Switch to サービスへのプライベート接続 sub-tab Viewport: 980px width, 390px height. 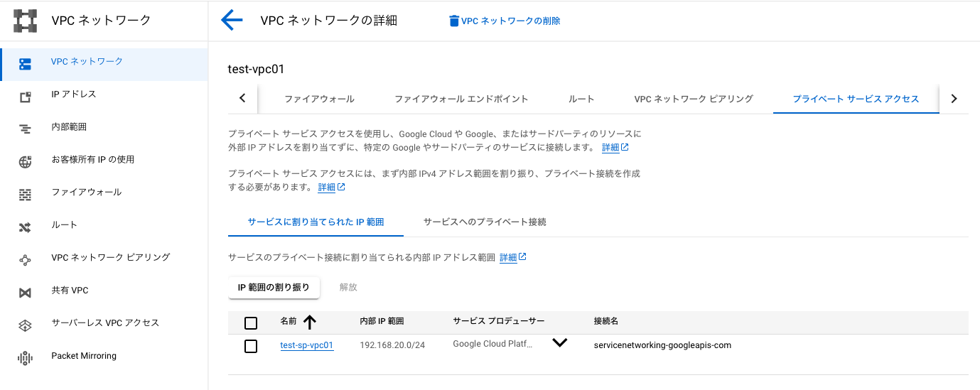485,222
